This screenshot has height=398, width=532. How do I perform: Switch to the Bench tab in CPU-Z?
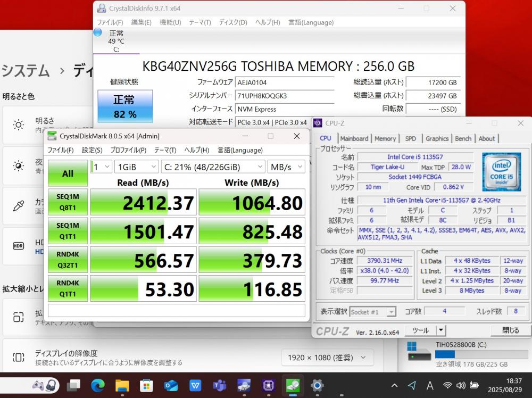tap(463, 138)
